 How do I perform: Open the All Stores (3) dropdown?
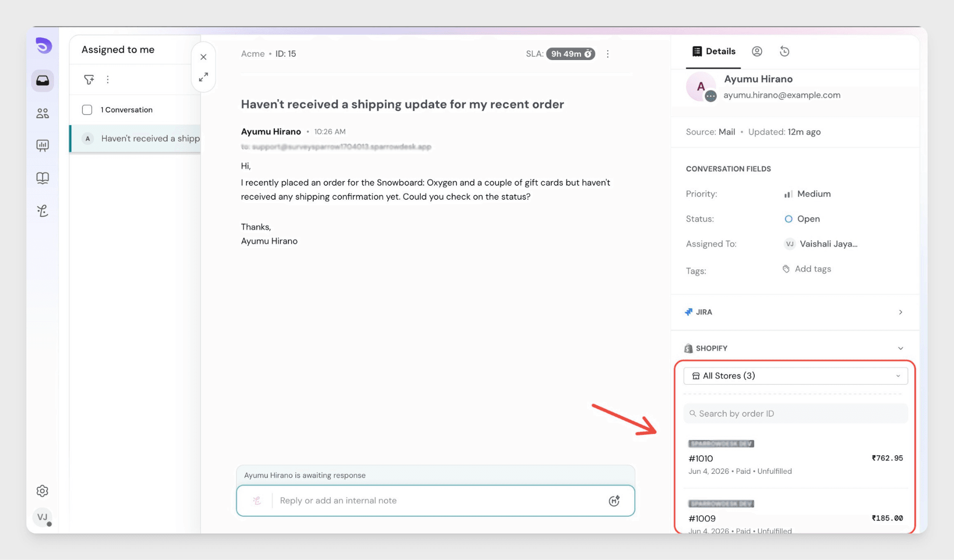[796, 376]
